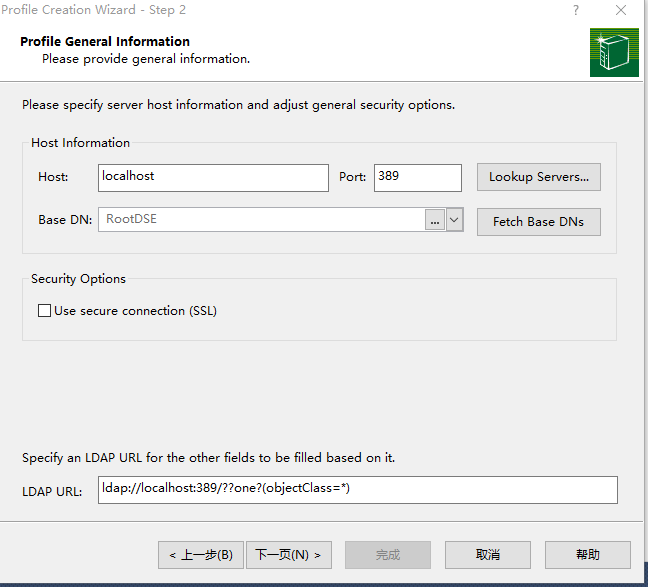Go back with the 上一步(B) button
The image size is (648, 587).
tap(200, 554)
